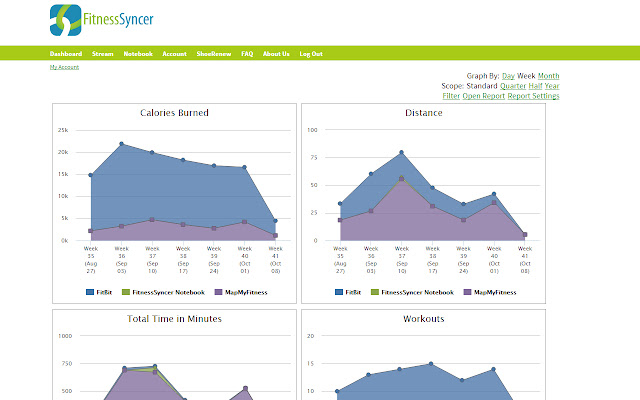640x400 pixels.
Task: Set scope to Half
Action: [535, 86]
